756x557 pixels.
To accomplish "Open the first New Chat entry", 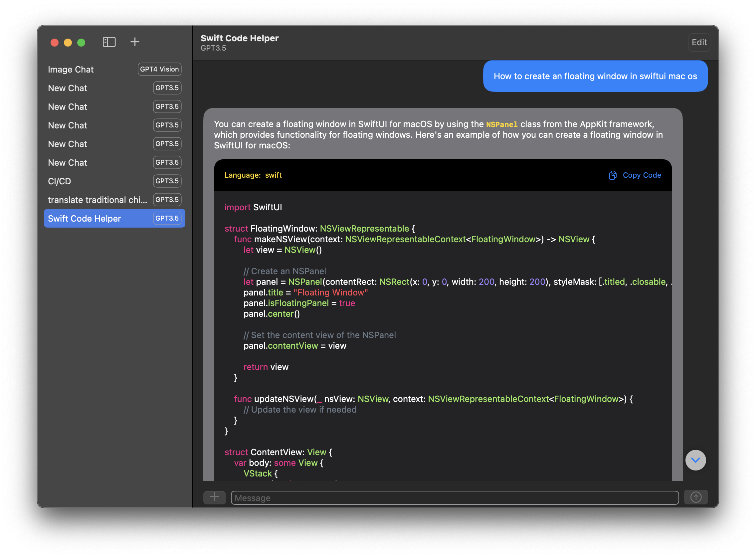I will tap(114, 88).
